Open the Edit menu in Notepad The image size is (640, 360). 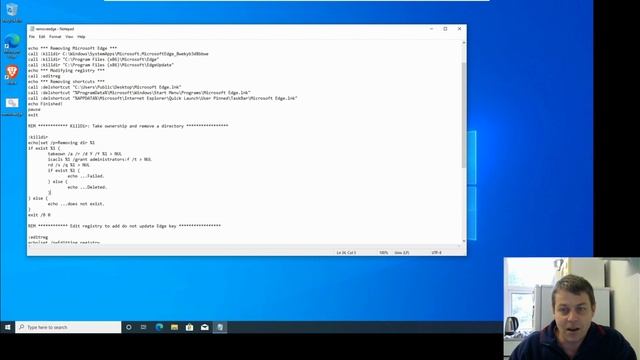click(42, 37)
